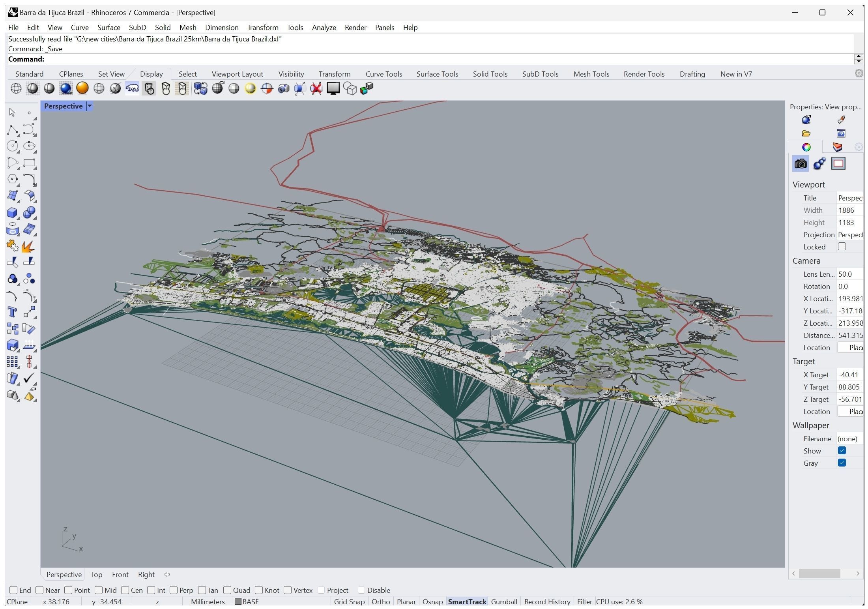Switch to the Mesh Tools toolbar tab
The image size is (868, 609).
pos(591,74)
